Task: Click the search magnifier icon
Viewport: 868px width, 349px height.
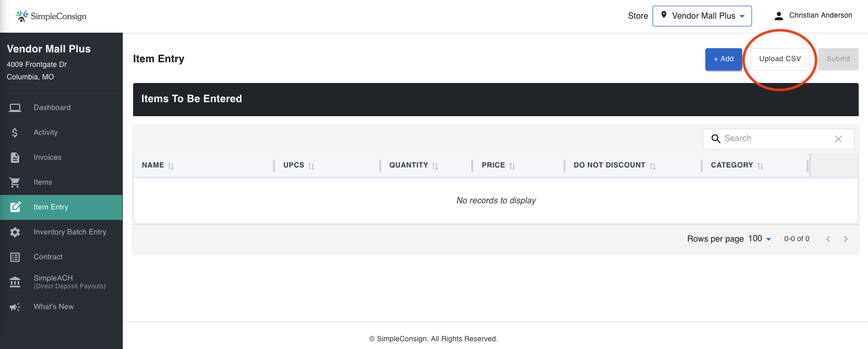Action: 716,138
